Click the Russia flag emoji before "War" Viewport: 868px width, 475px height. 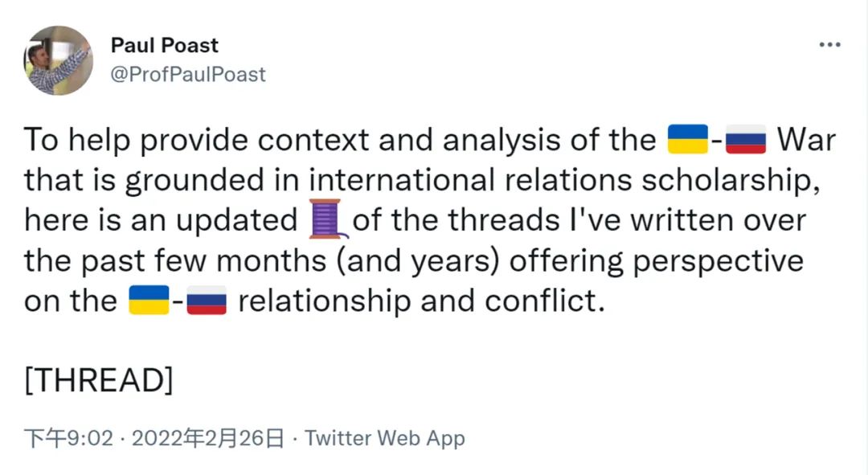tap(746, 141)
